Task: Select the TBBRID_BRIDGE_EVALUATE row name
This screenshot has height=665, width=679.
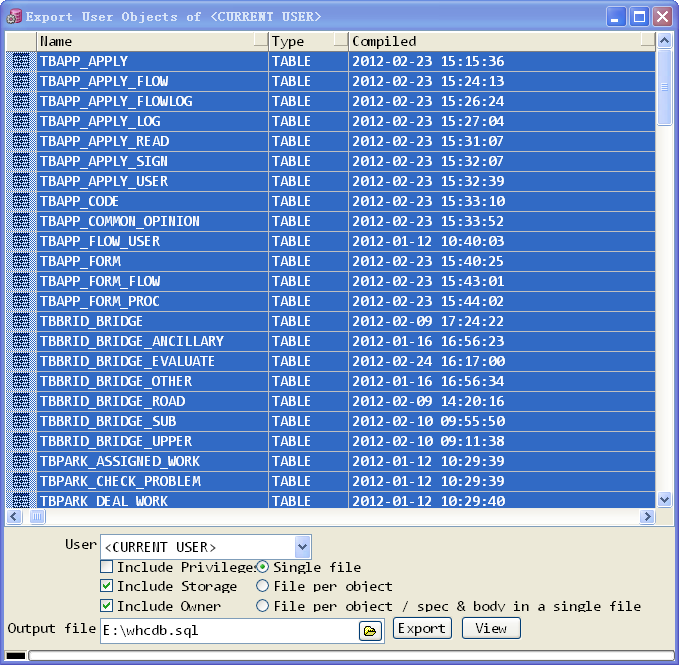Action: pyautogui.click(x=127, y=361)
